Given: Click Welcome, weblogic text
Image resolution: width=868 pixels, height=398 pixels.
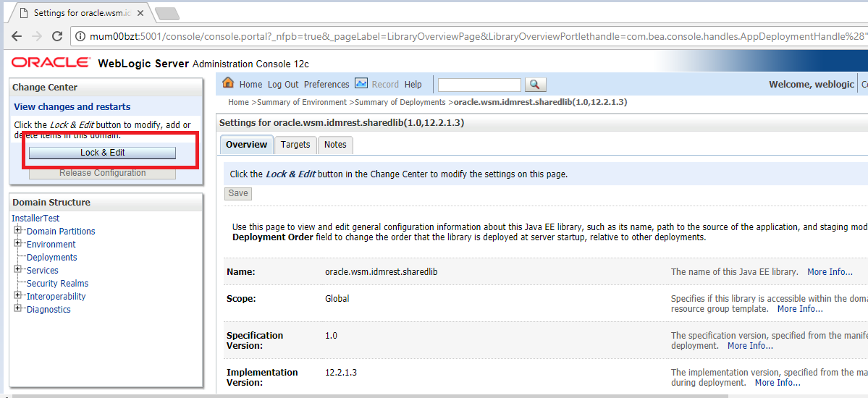Looking at the screenshot, I should click(x=812, y=85).
